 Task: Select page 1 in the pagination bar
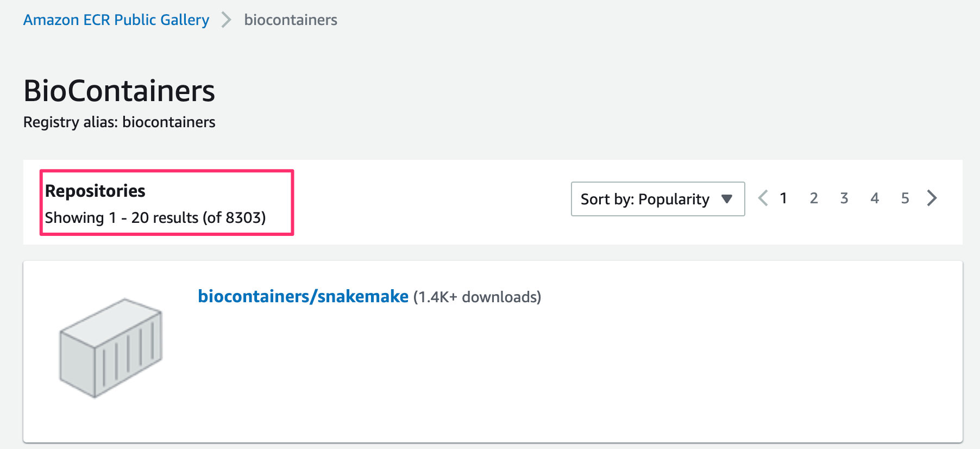coord(783,198)
